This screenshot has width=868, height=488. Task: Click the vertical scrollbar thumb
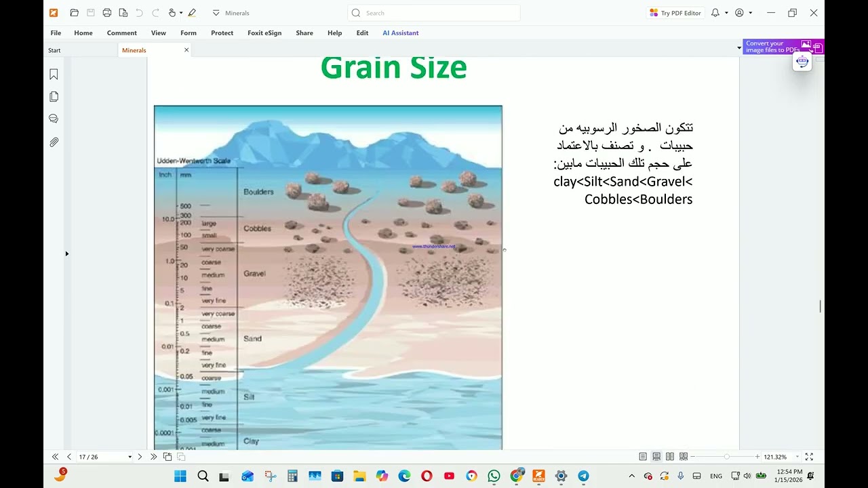coord(821,306)
